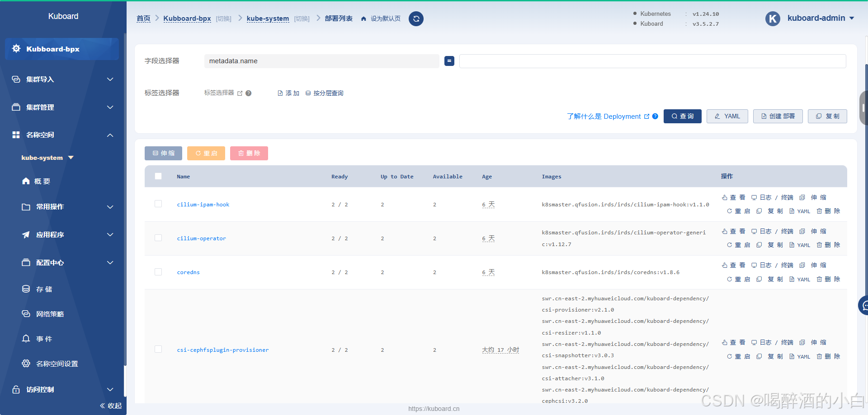868x415 pixels.
Task: Open the floating chat support icon
Action: coord(864,306)
